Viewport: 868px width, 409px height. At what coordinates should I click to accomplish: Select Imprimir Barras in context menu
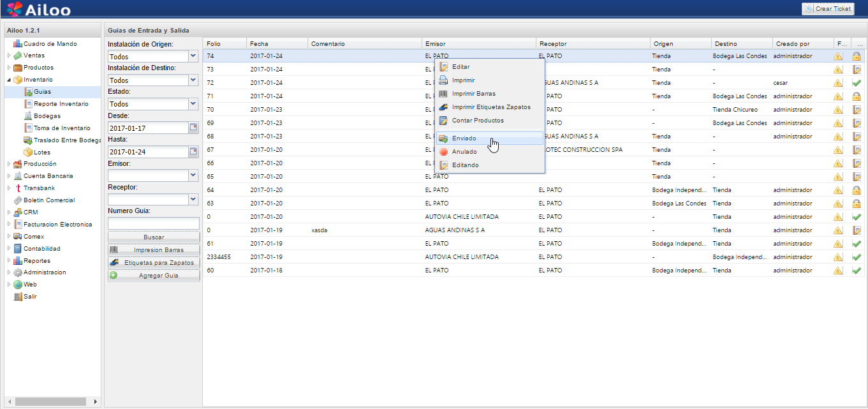pos(490,94)
